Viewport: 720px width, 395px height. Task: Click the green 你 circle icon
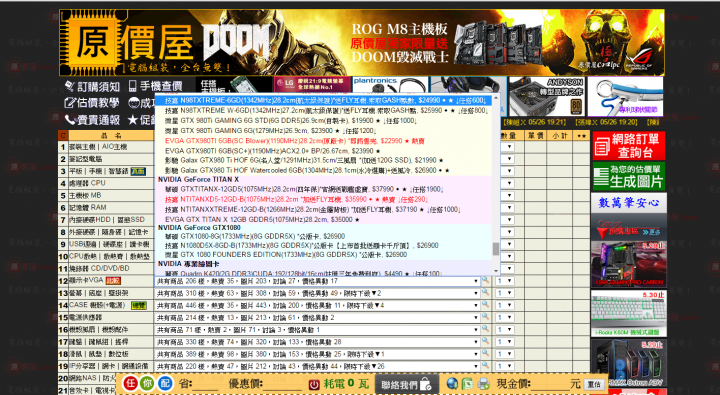point(147,383)
